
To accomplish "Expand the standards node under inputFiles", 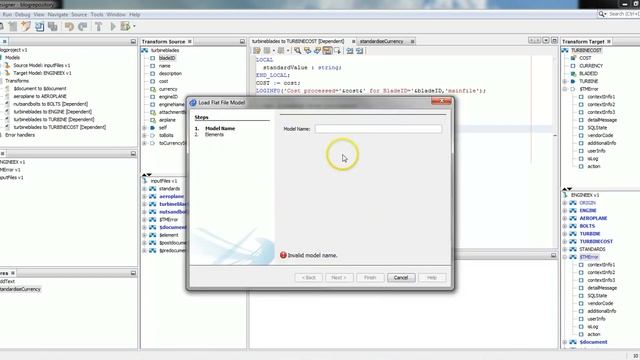I will click(x=144, y=189).
